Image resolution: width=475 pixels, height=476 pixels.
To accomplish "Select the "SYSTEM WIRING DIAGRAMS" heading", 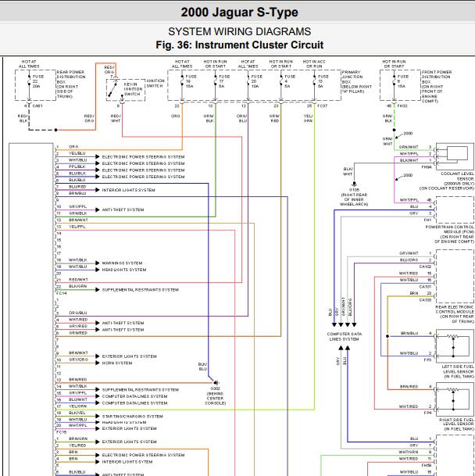I will 240,31.
